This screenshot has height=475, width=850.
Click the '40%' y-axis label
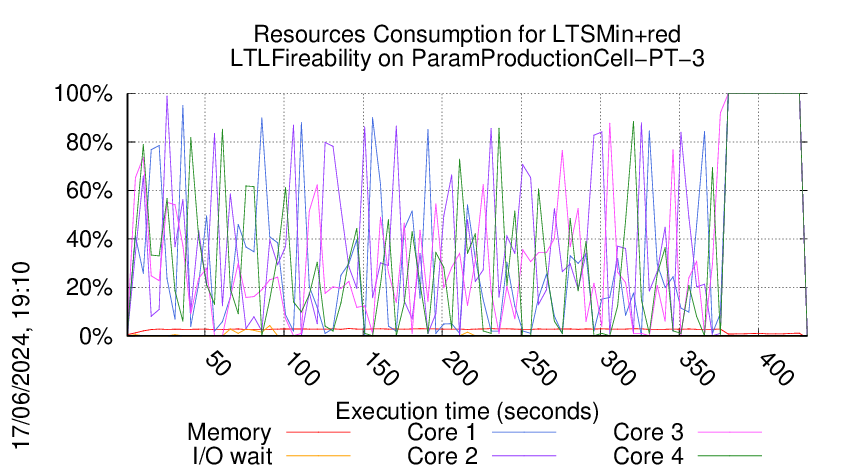click(x=89, y=239)
